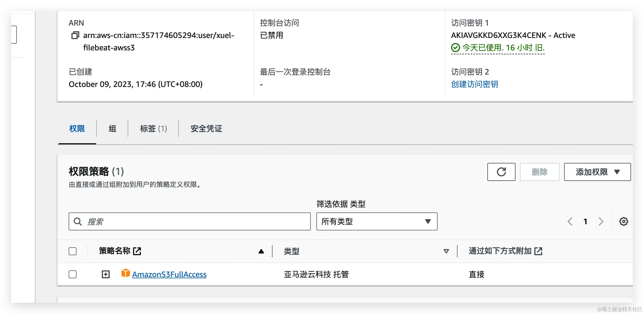Open table preferences gear icon
The width and height of the screenshot is (644, 314).
623,222
